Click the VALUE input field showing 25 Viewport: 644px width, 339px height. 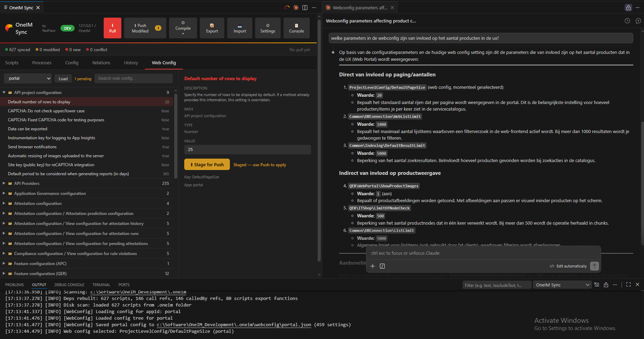(248, 150)
